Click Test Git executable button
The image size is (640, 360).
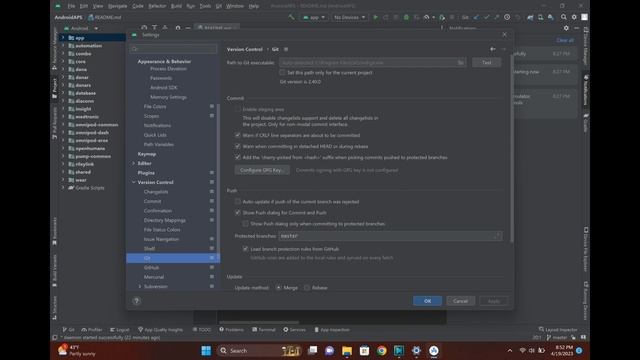pos(487,62)
